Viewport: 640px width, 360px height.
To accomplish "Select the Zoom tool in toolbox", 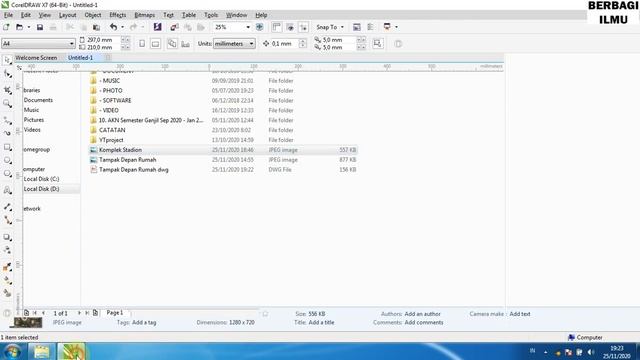I will (7, 104).
